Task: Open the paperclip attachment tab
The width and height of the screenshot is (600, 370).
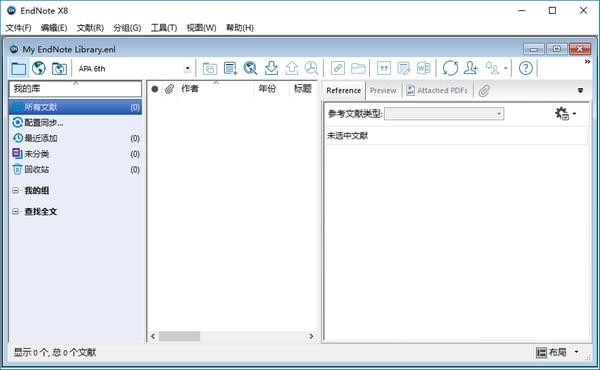Action: pyautogui.click(x=484, y=91)
